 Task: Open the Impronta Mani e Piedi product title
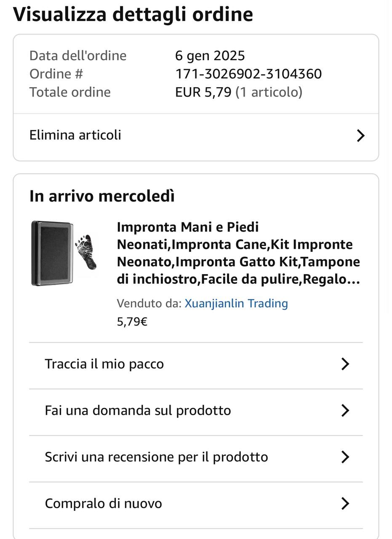238,253
